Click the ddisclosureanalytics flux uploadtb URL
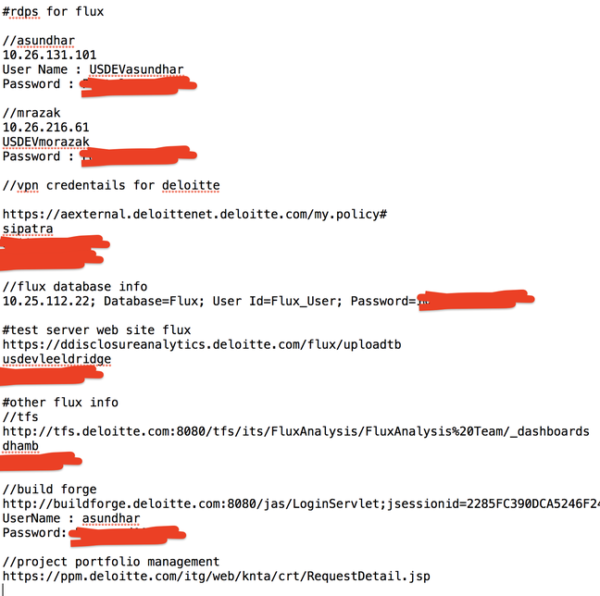This screenshot has width=600, height=596. tap(202, 345)
